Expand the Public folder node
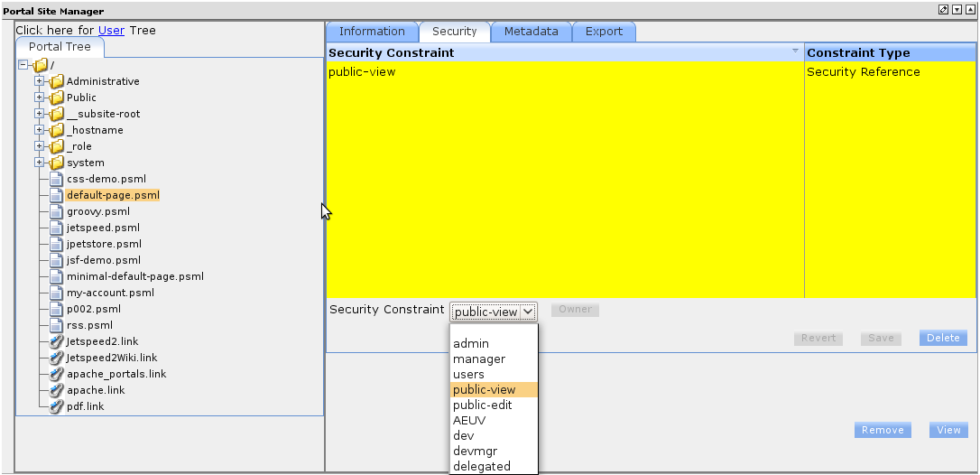This screenshot has height=475, width=980. 40,98
